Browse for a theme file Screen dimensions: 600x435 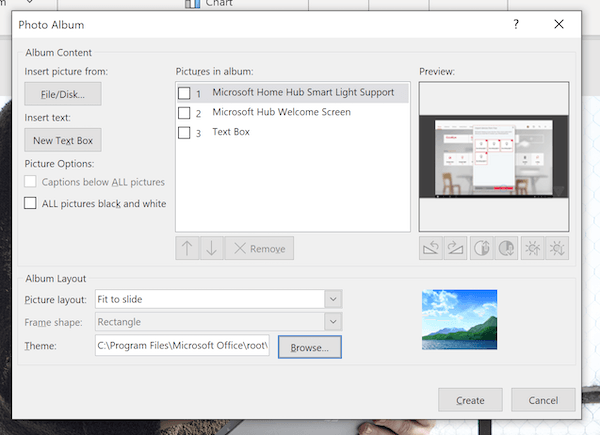(310, 347)
